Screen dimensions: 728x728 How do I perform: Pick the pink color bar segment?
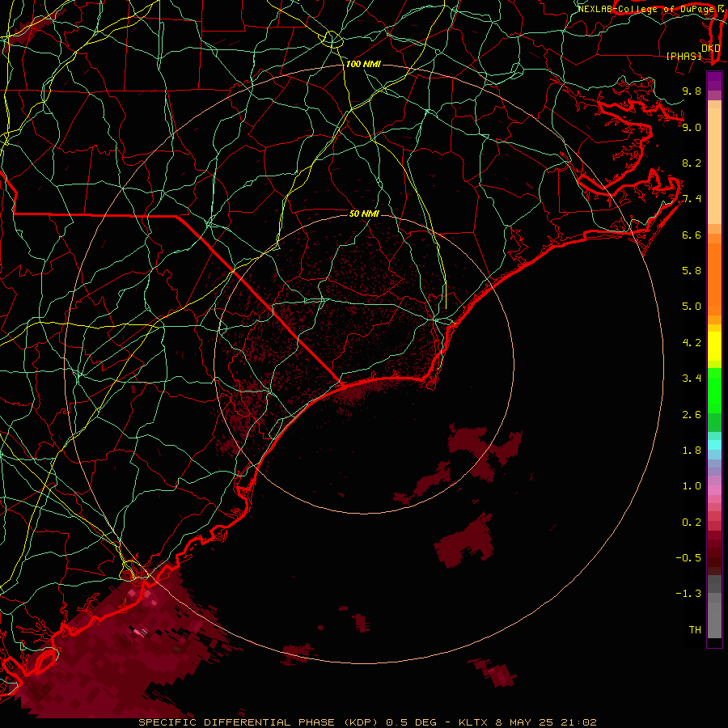coord(714,490)
